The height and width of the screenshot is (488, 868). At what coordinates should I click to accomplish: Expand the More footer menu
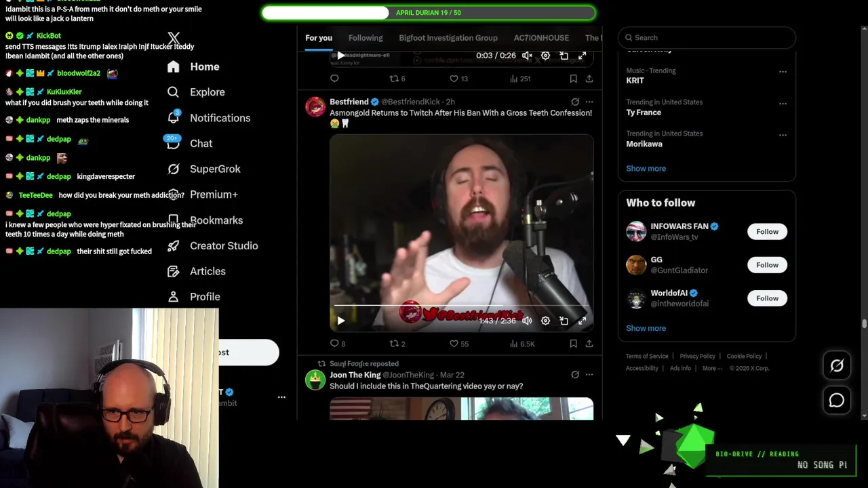[x=712, y=369]
